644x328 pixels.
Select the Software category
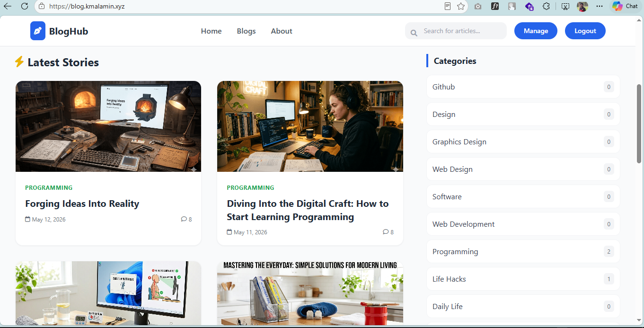(x=523, y=196)
